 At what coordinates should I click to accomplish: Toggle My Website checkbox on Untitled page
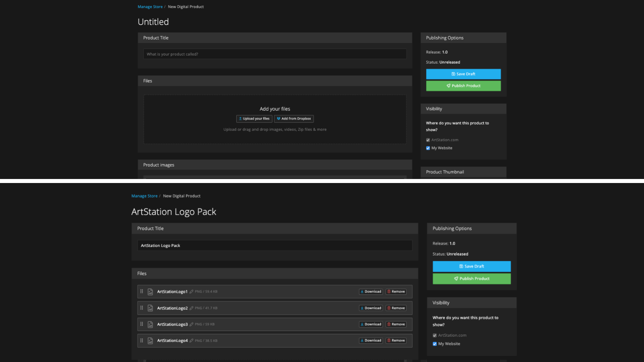[x=428, y=148]
